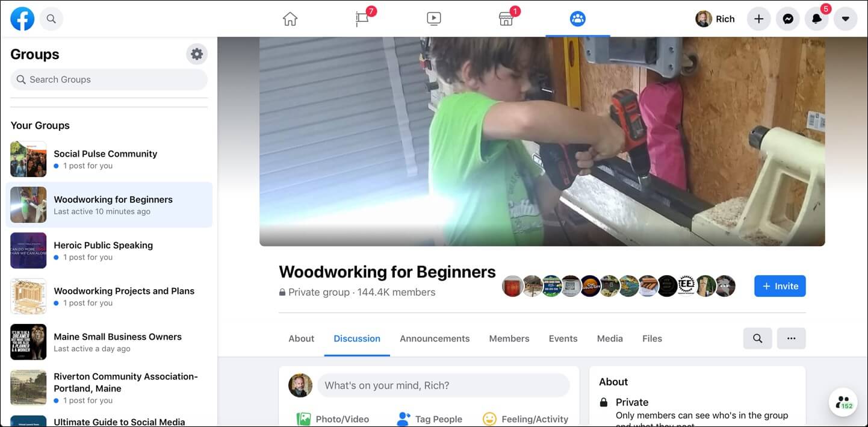Open the group More options ellipsis
This screenshot has height=427, width=868.
tap(792, 338)
